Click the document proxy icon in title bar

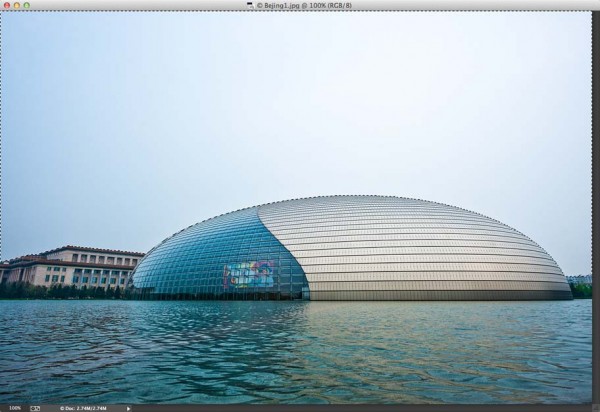pos(250,5)
